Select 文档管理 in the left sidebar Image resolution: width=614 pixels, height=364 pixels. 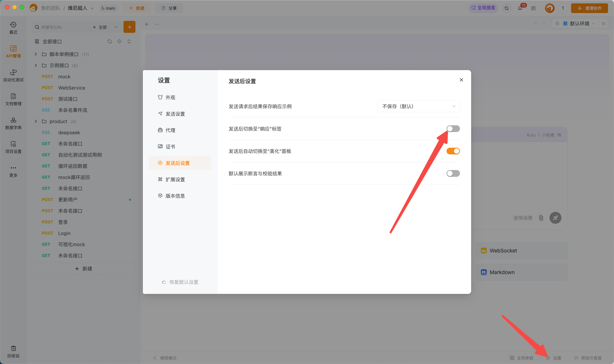coord(13,100)
